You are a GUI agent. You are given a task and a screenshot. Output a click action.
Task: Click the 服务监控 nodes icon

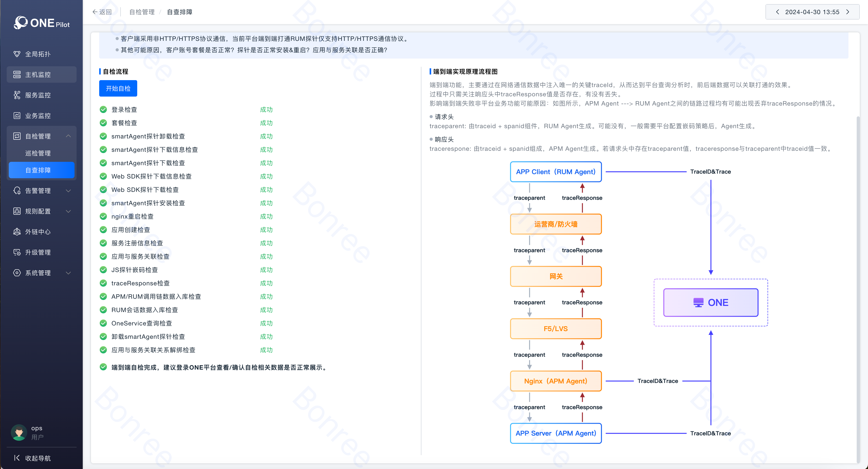point(17,95)
